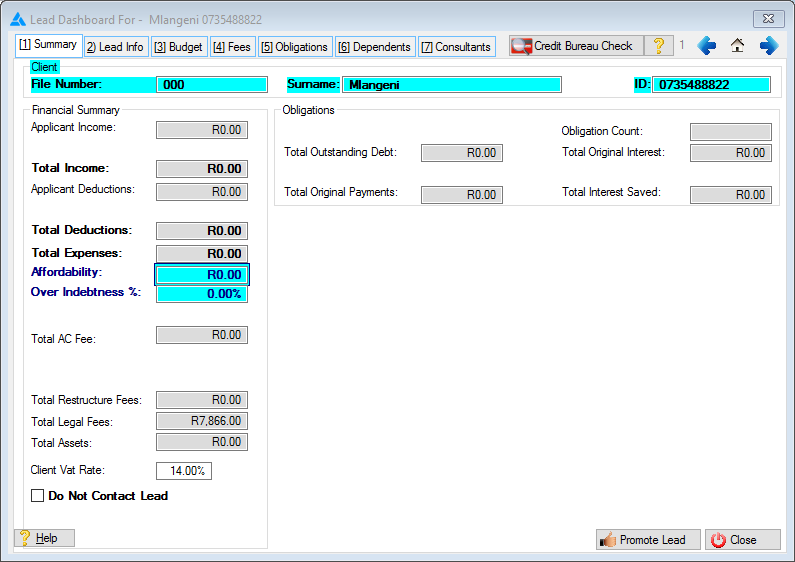Open Help at bottom left
This screenshot has width=795, height=562.
coord(45,538)
